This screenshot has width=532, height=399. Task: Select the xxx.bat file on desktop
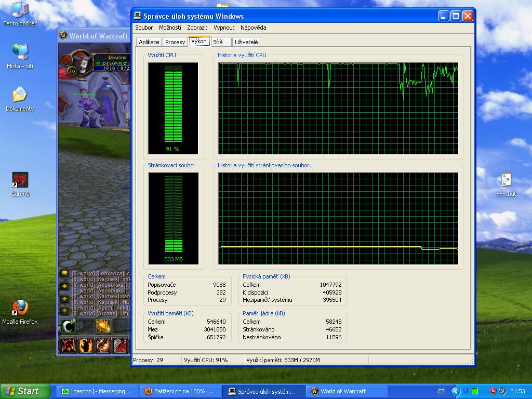tap(506, 180)
